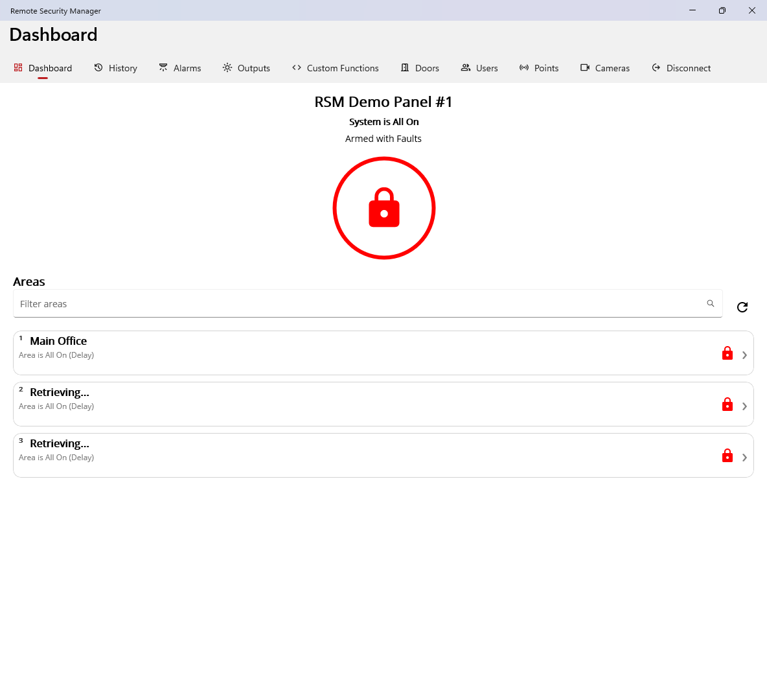Open the Cameras tab
The height and width of the screenshot is (700, 767).
coord(605,68)
